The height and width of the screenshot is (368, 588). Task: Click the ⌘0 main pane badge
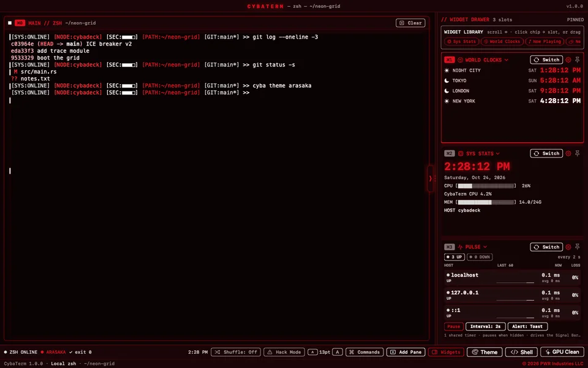[x=20, y=23]
